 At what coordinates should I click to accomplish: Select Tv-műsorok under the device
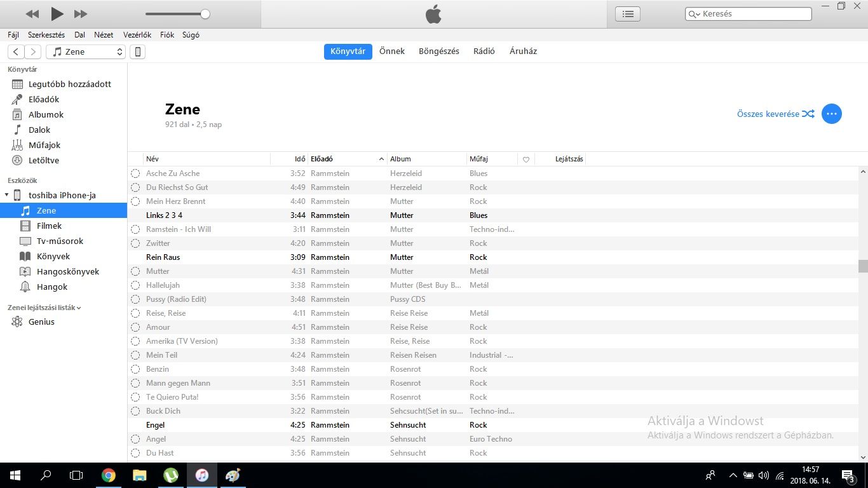64,241
